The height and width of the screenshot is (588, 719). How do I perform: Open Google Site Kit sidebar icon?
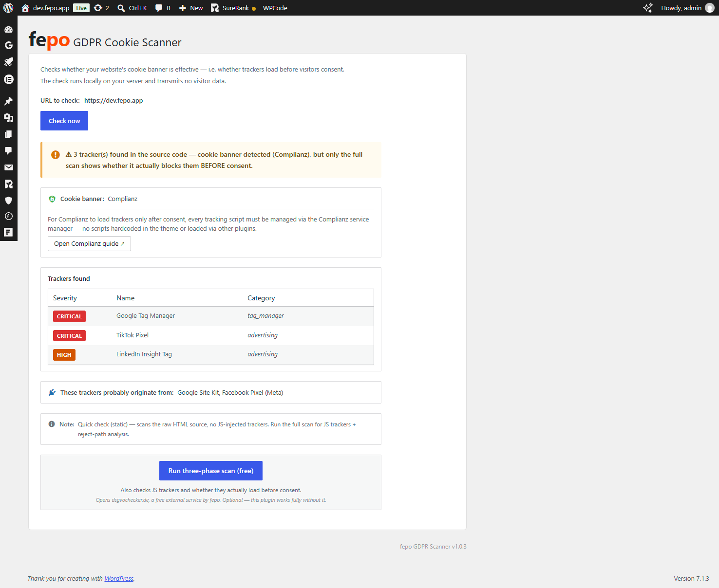[8, 45]
